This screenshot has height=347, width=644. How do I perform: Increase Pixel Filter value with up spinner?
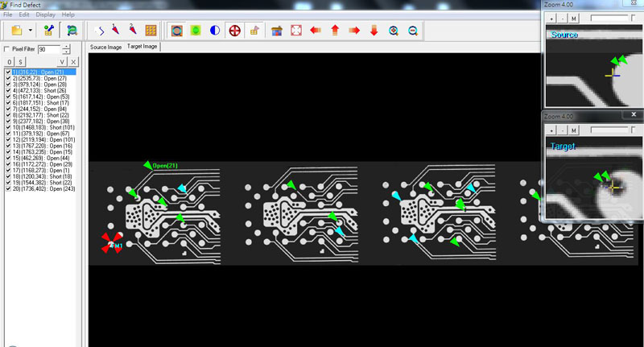click(66, 47)
